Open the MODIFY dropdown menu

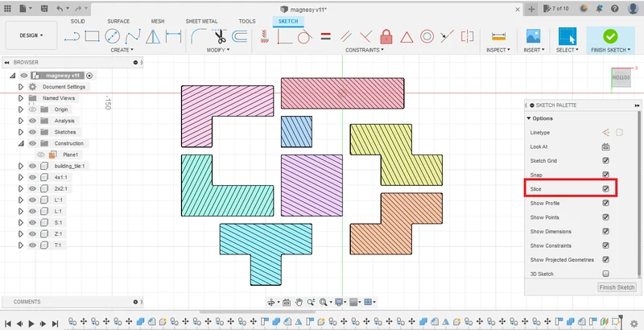coord(218,50)
